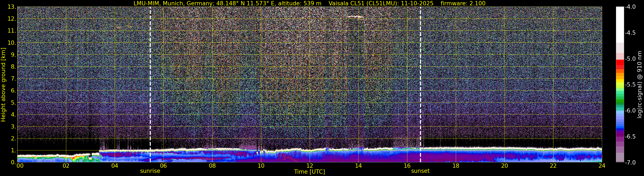Click the height tick label '9.'
This screenshot has height=176, width=644.
(13, 55)
